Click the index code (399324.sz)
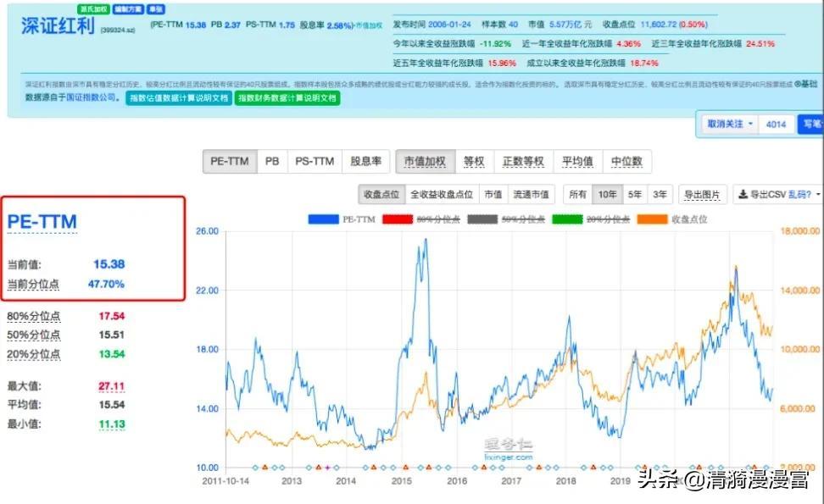This screenshot has height=504, width=824. tap(118, 30)
